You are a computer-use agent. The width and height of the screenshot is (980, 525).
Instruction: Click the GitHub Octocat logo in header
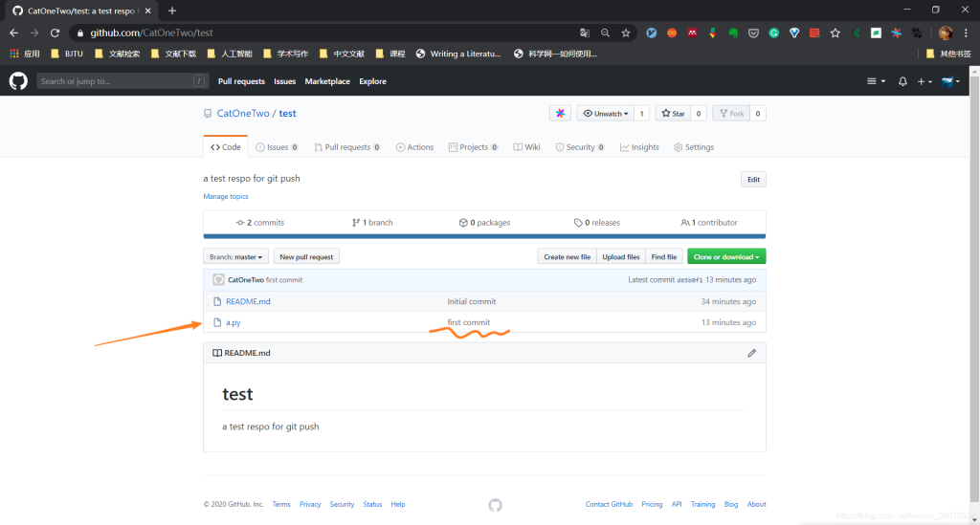coord(18,81)
